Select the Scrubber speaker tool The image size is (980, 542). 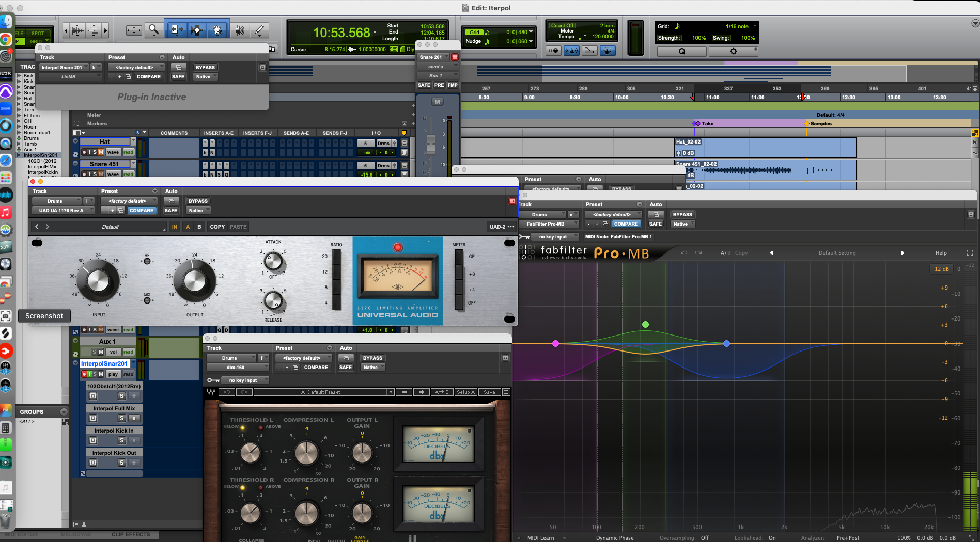point(239,30)
